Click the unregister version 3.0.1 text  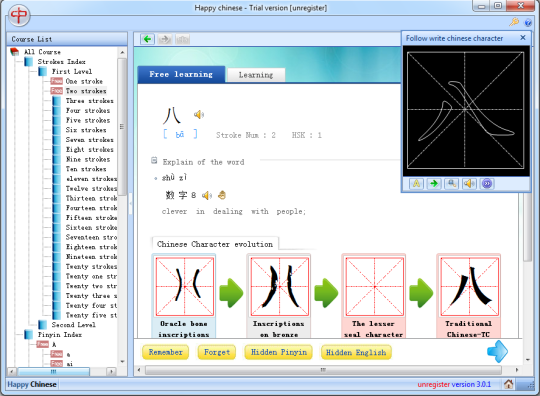(x=454, y=384)
